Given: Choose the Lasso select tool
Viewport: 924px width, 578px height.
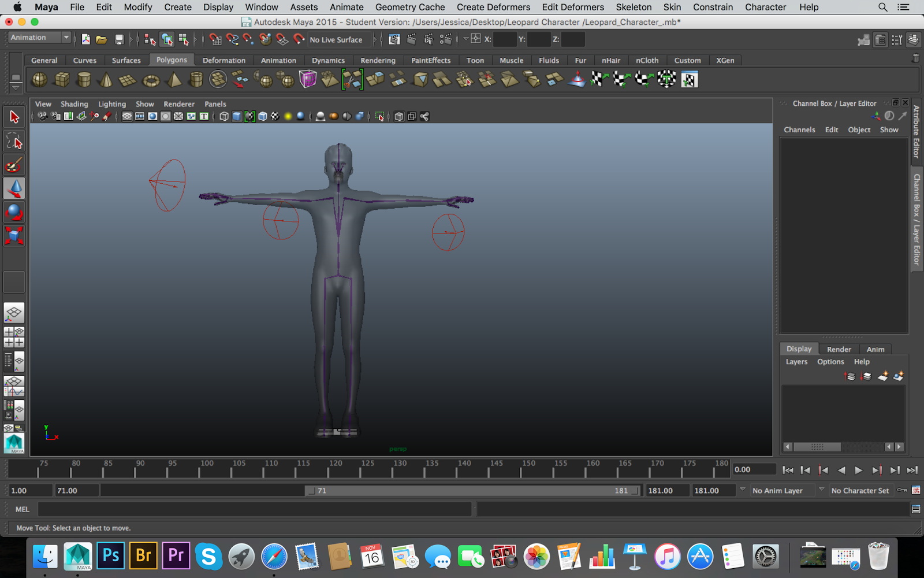Looking at the screenshot, I should (14, 141).
